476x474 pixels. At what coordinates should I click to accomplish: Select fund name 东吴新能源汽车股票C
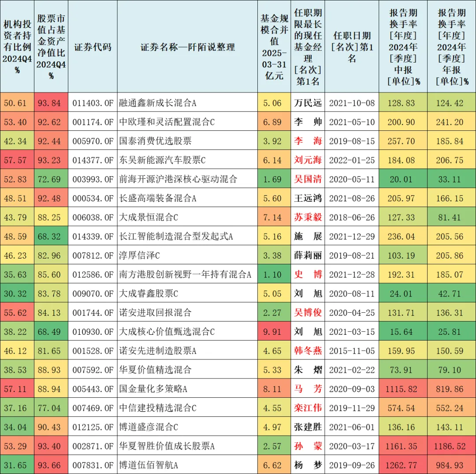click(162, 160)
